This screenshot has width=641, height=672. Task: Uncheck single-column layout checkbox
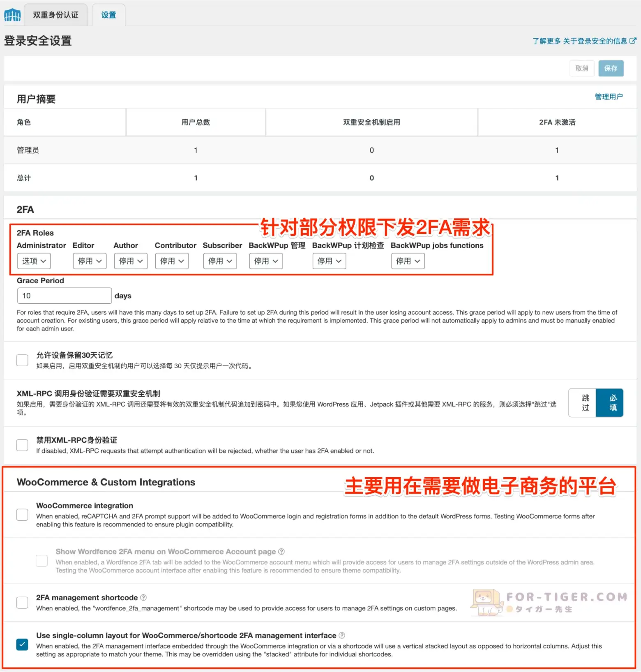(22, 644)
